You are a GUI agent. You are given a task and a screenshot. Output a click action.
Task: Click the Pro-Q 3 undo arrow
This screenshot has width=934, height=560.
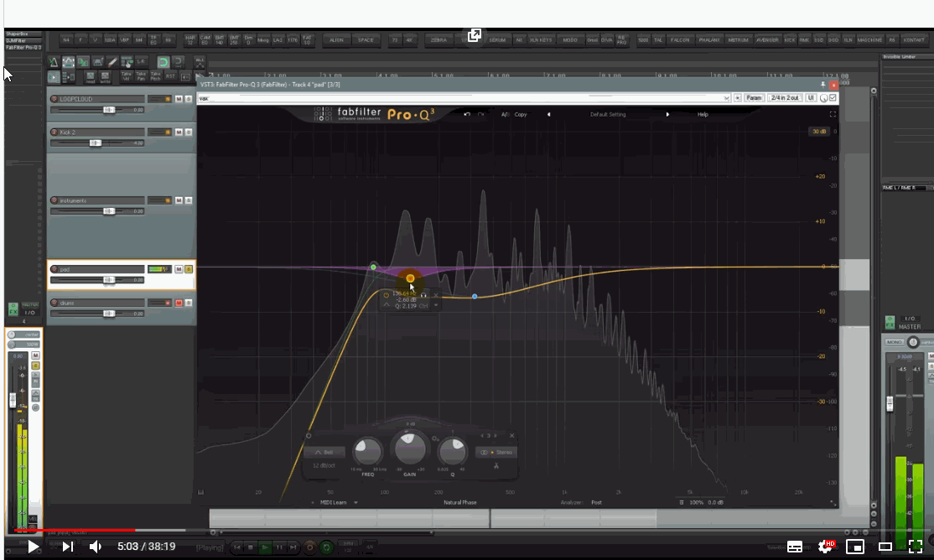[x=467, y=114]
